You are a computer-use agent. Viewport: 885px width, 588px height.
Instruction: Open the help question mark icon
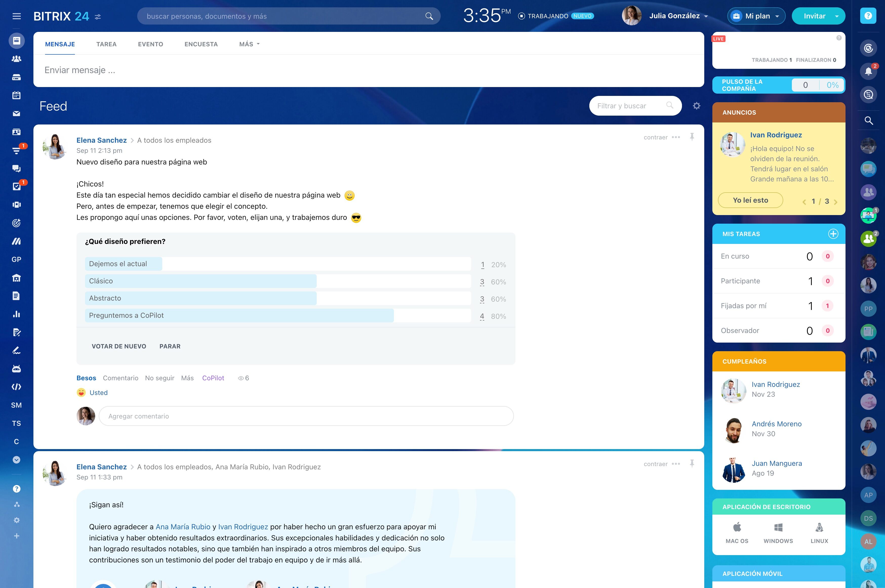[868, 16]
